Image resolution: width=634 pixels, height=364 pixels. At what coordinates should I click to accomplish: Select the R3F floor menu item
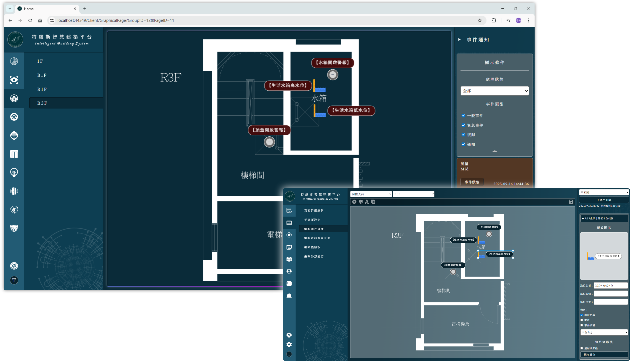(x=66, y=103)
